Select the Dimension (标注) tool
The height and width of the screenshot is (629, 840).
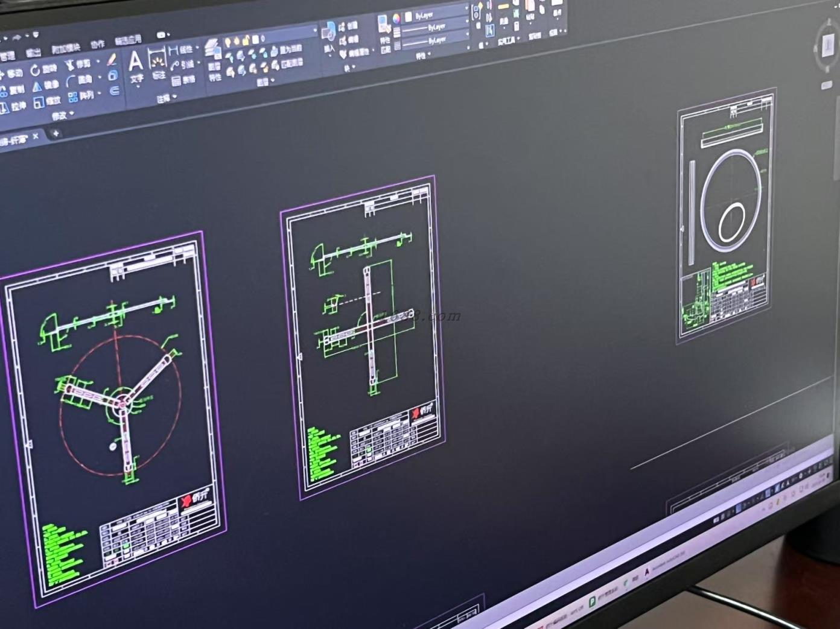[x=157, y=63]
